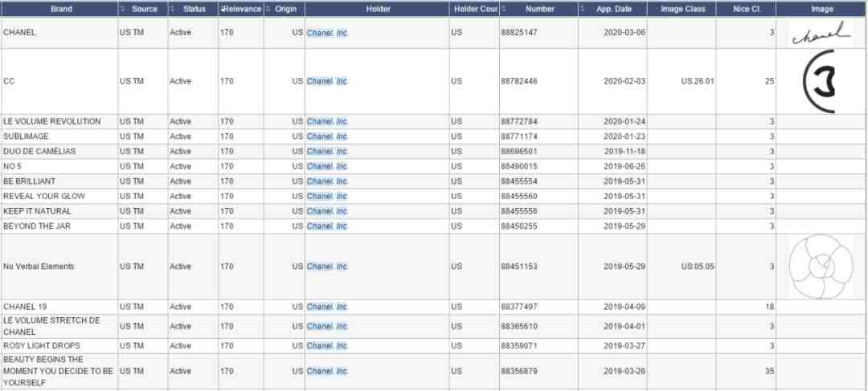Open holder link for REVEAL YOUR GLOW
The width and height of the screenshot is (868, 391).
point(327,197)
